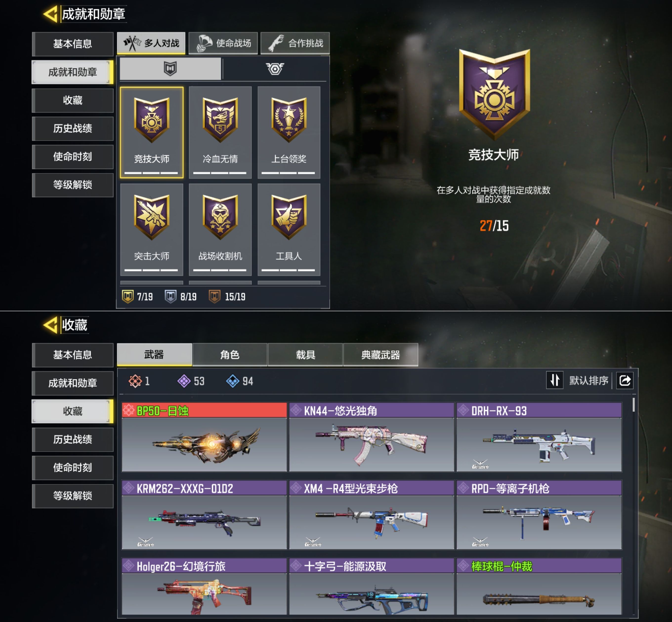Select the hexagon achievement sub-tab icon
672x622 pixels.
(275, 69)
